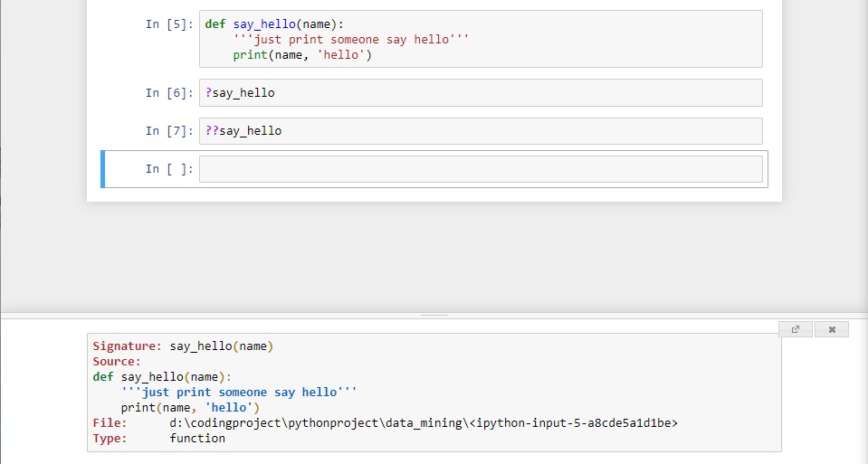868x464 pixels.
Task: Click the docstring text in the pager source
Action: pyautogui.click(x=239, y=393)
